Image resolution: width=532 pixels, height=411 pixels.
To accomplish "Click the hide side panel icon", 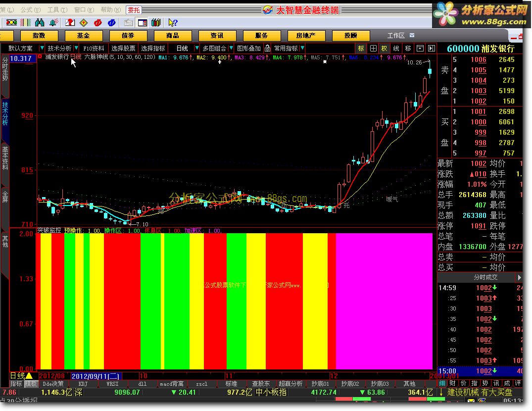I will click(431, 49).
